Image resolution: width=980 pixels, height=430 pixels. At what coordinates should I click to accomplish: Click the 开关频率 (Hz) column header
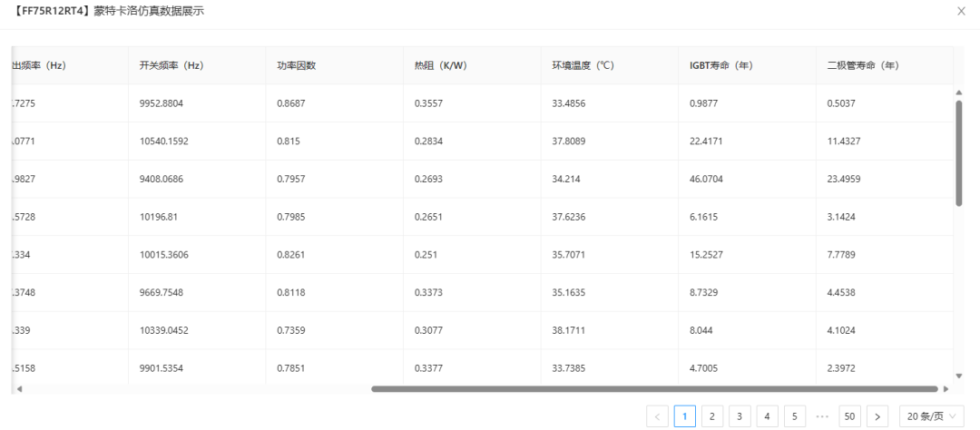click(171, 65)
